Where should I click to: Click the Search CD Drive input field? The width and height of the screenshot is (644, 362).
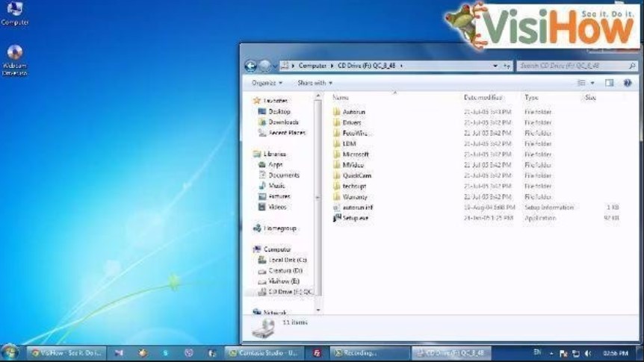pos(573,66)
